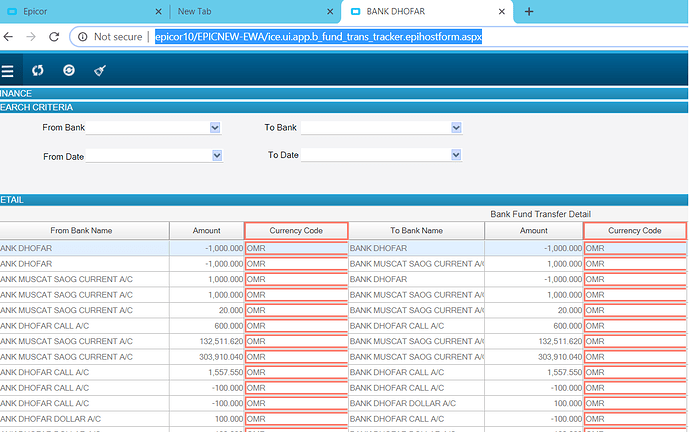Select first row From Bank BANK DHOFAR
Screen dimensions: 690x432
point(84,248)
